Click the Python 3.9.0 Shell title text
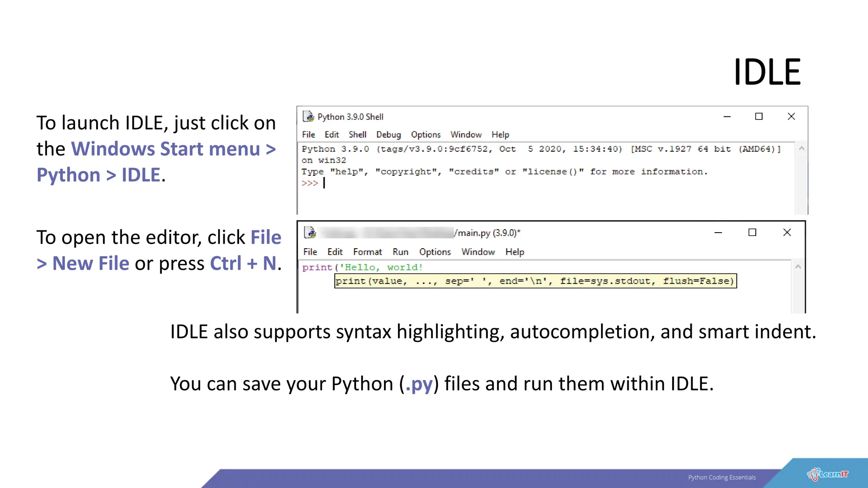The height and width of the screenshot is (488, 868). click(x=351, y=117)
